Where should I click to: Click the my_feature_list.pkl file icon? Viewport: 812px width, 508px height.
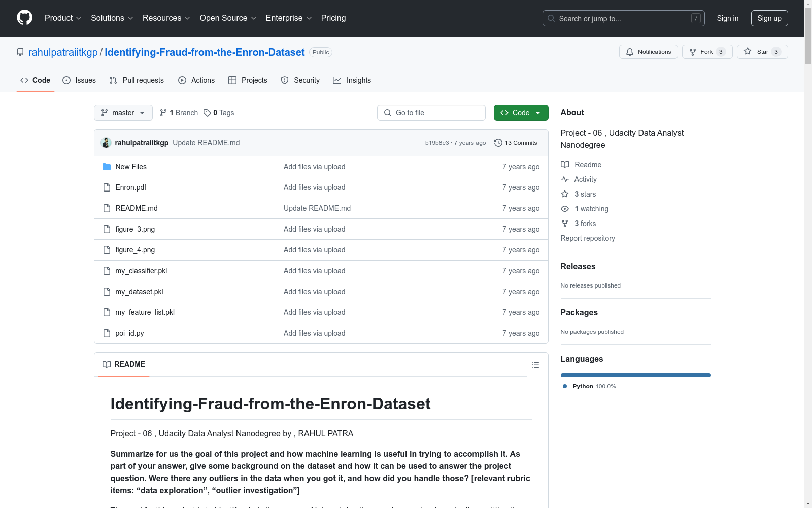pos(107,312)
